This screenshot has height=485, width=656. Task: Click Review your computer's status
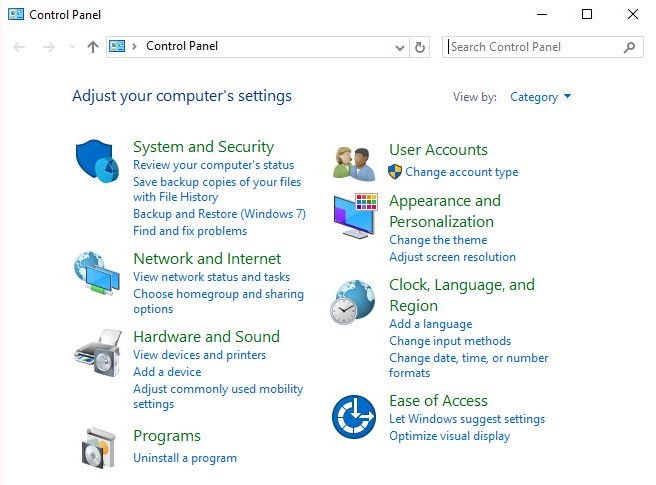[x=213, y=165]
